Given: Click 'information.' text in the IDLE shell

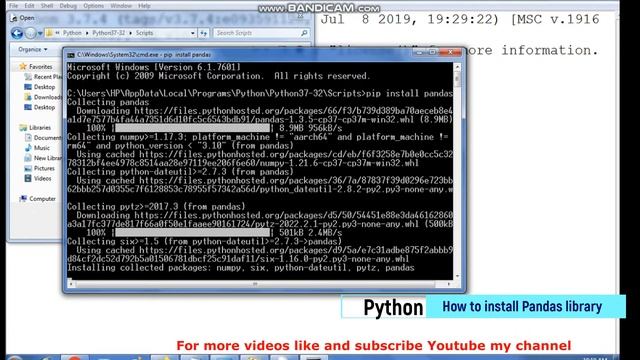Looking at the screenshot, I should click(549, 50).
